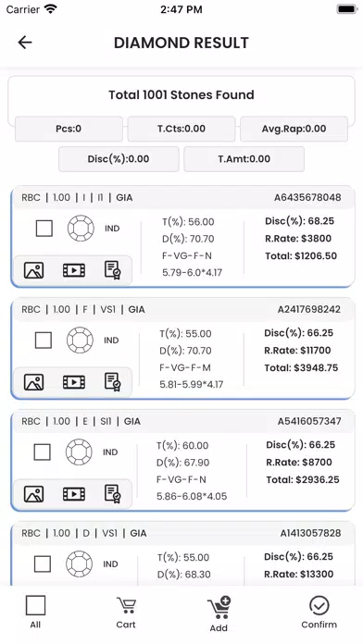The image size is (363, 644).
Task: View certificate of stone A6435678048
Action: pos(112,270)
